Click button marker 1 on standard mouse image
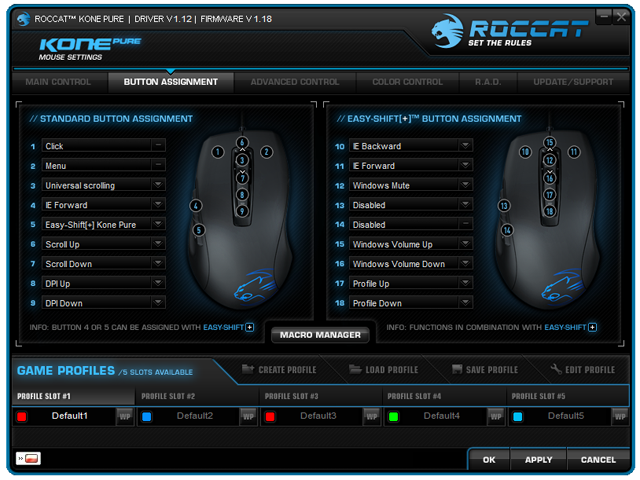 coord(218,152)
